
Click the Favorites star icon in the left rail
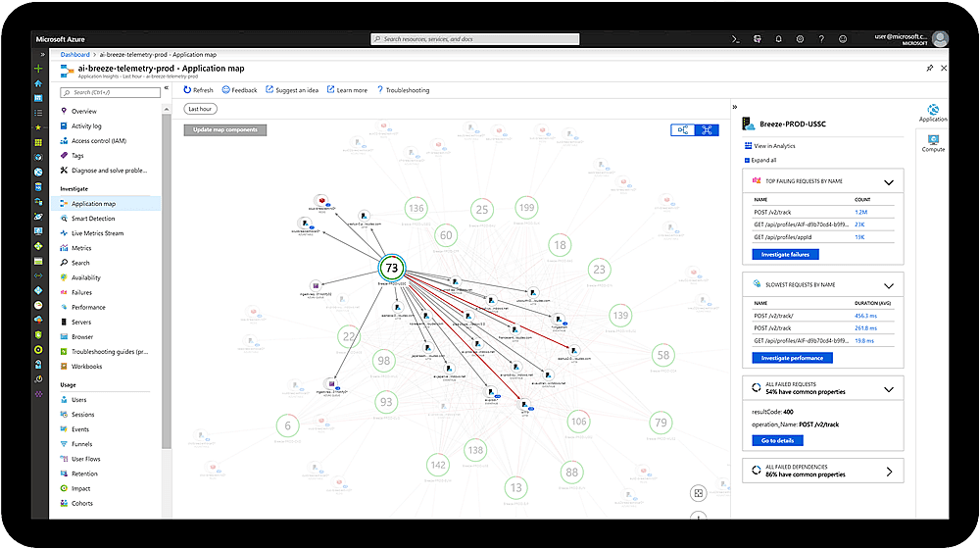pyautogui.click(x=38, y=127)
